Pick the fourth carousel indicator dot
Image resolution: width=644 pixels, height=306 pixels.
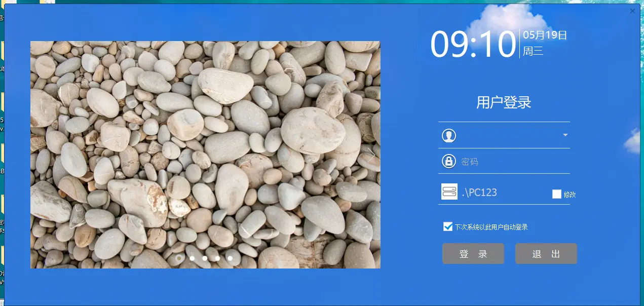tap(217, 258)
